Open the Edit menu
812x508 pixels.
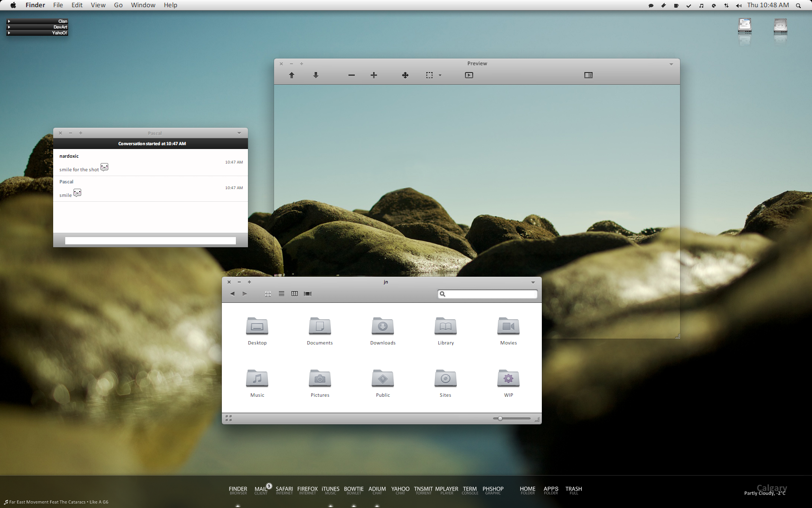pyautogui.click(x=77, y=5)
